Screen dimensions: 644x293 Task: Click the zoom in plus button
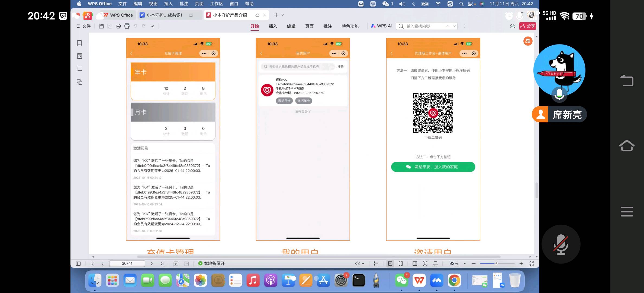click(x=521, y=263)
